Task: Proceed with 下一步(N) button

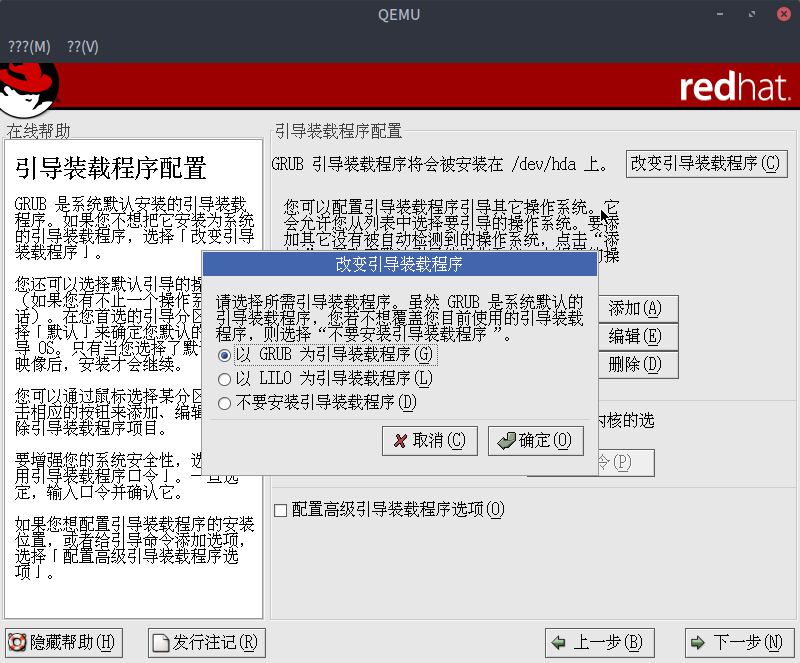Action: tap(740, 643)
